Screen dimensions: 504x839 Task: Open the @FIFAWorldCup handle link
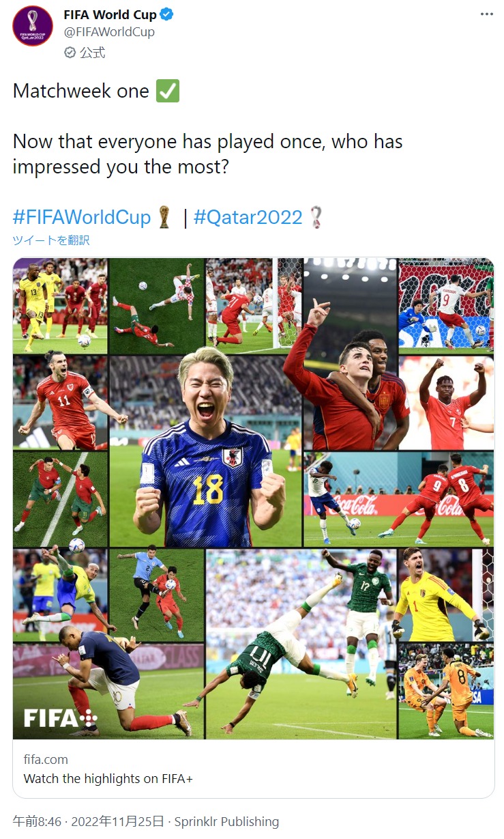point(109,32)
